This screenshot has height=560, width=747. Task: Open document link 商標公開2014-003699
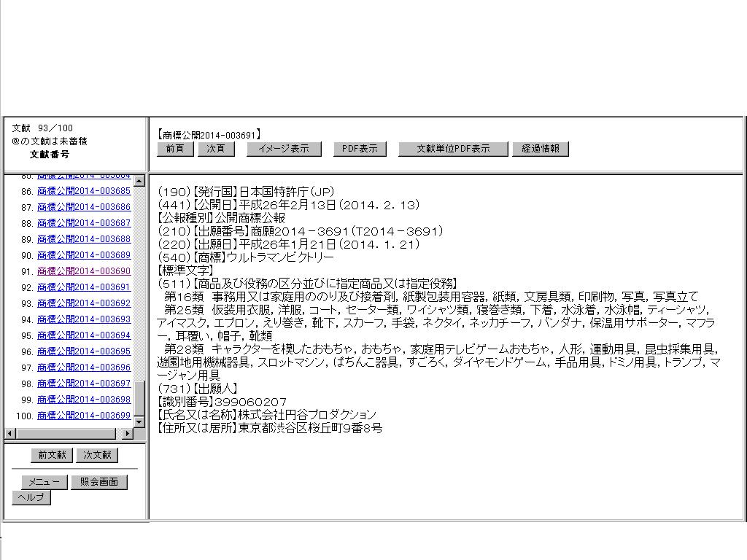pos(84,416)
